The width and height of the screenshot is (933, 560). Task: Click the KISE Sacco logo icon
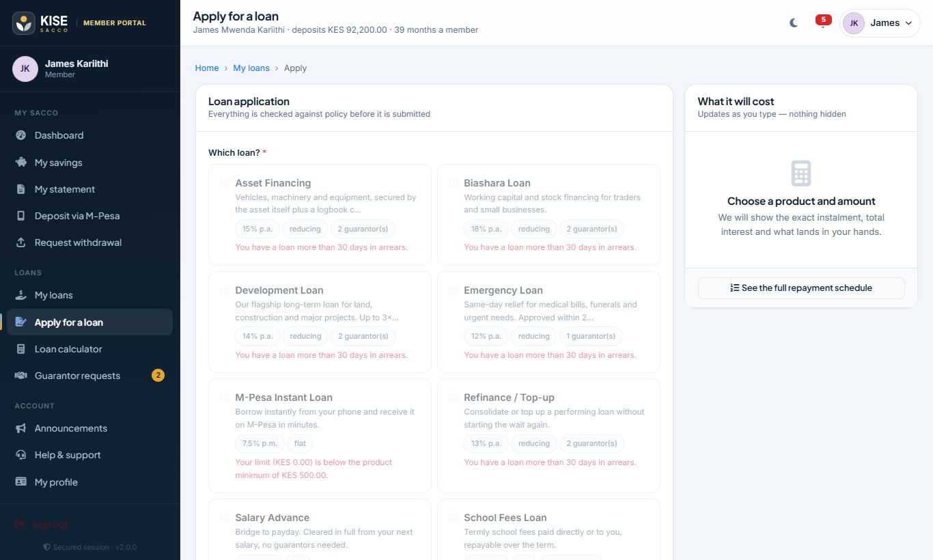tap(24, 23)
